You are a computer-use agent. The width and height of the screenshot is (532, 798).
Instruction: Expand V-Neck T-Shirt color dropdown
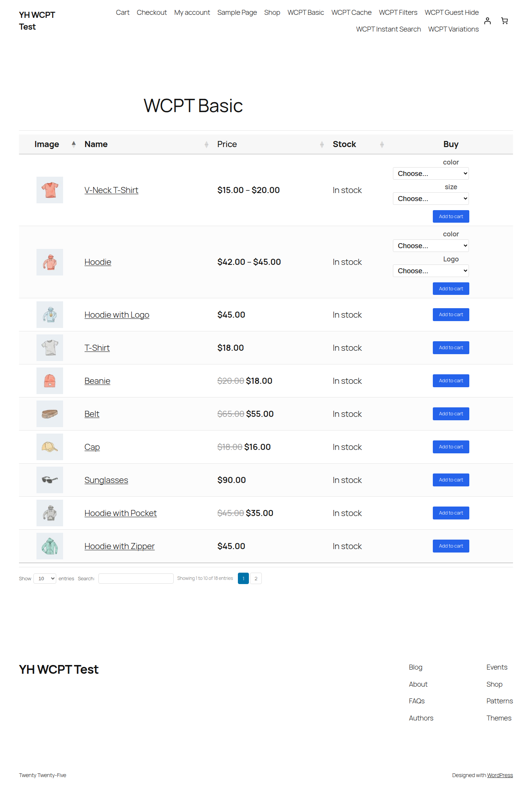click(431, 174)
